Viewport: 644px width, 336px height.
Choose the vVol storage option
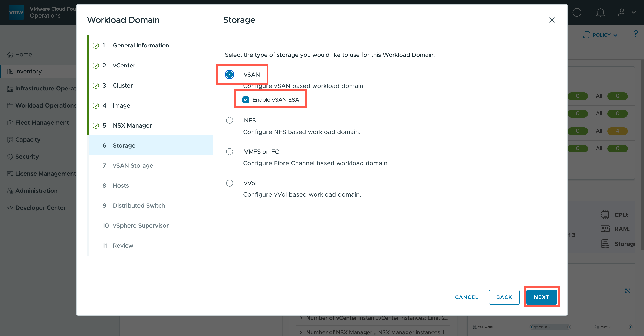(229, 183)
